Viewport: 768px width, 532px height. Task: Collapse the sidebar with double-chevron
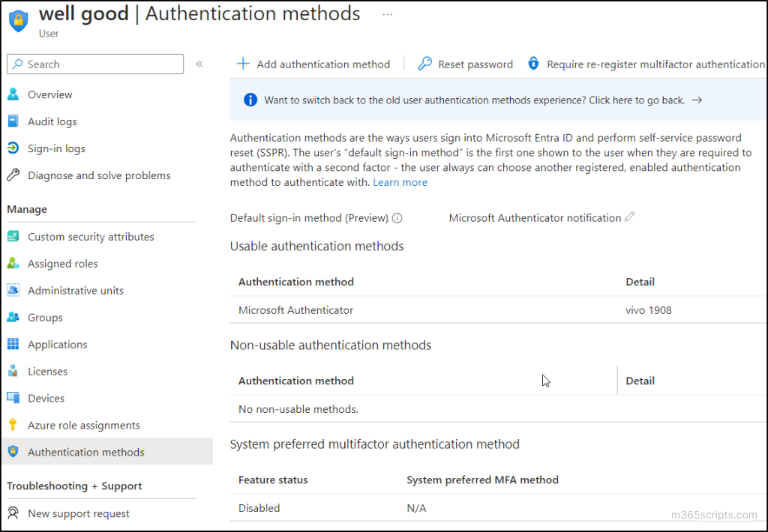199,64
